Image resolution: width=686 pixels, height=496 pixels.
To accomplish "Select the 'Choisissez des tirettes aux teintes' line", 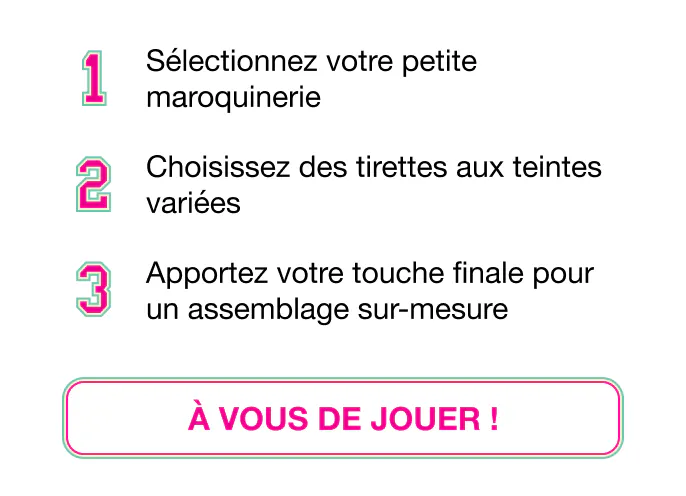I will pos(373,166).
